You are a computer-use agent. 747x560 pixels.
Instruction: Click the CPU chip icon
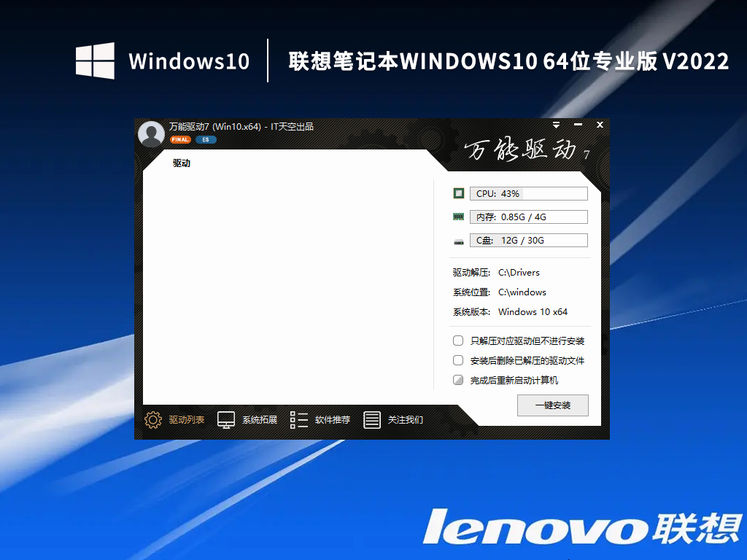(x=459, y=192)
